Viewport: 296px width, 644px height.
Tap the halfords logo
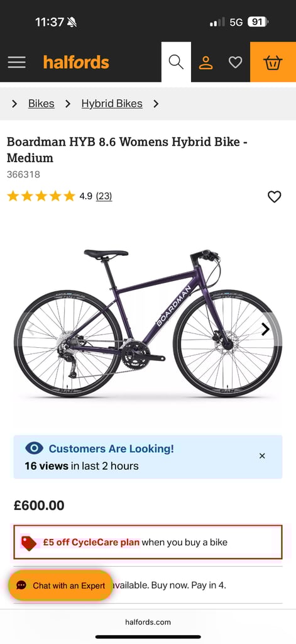pos(76,62)
